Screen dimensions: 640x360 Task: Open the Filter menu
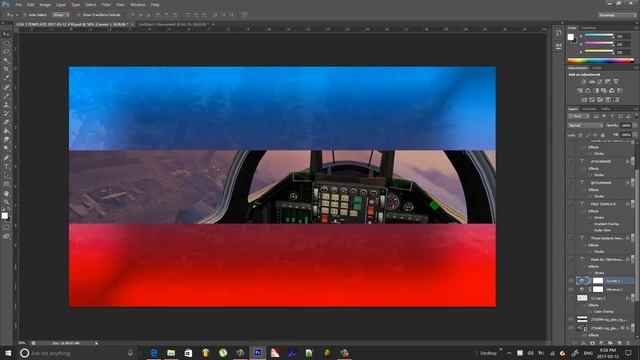tap(106, 4)
